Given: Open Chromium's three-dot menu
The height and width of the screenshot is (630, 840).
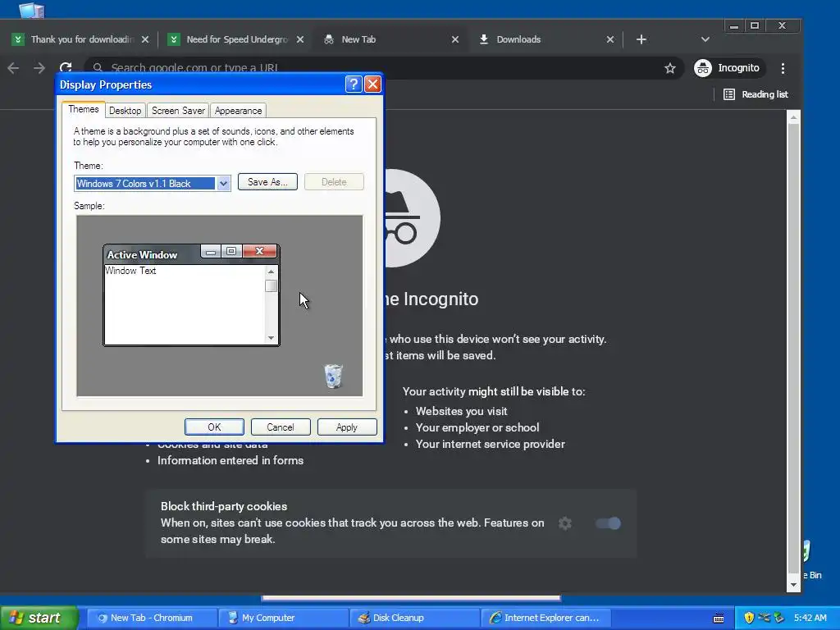Looking at the screenshot, I should 783,68.
